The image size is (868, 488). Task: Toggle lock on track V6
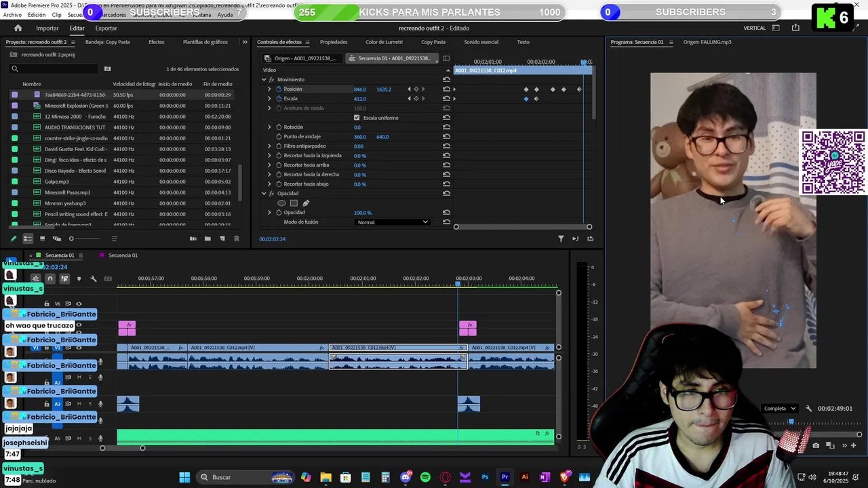[x=47, y=304]
